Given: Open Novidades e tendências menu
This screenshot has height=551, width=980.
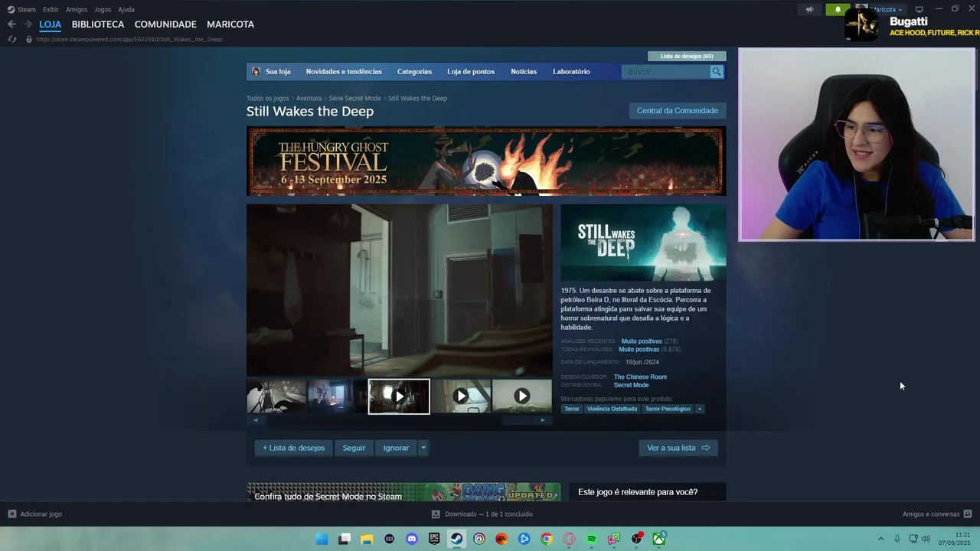Looking at the screenshot, I should (344, 71).
